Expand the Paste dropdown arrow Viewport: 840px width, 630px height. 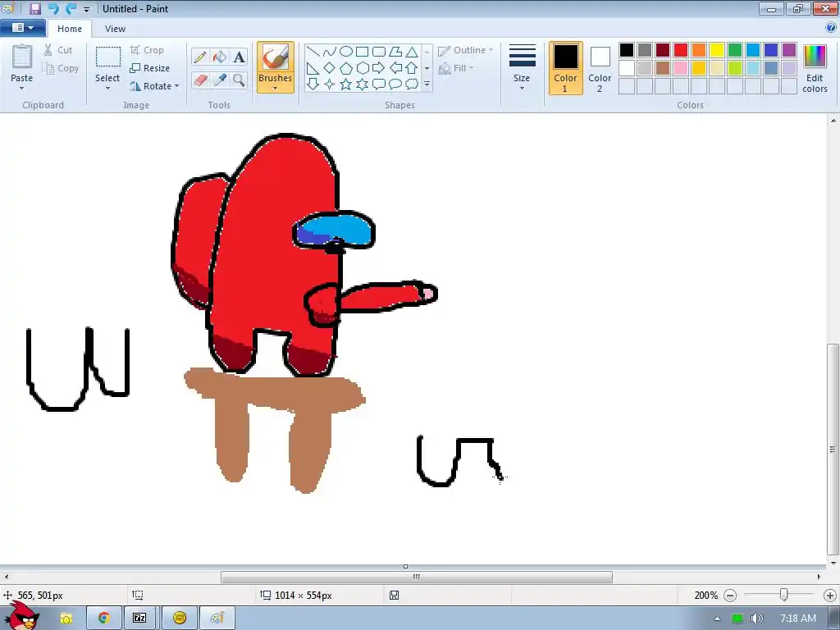22,89
